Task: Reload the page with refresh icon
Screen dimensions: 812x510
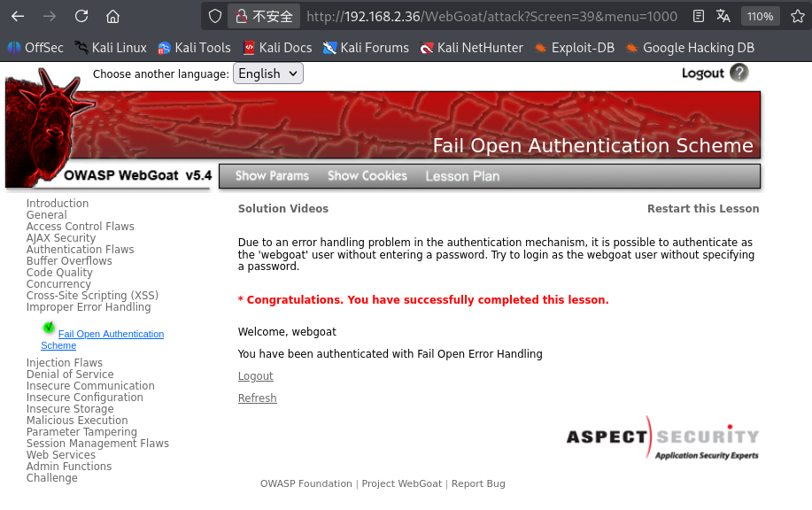Action: click(81, 17)
